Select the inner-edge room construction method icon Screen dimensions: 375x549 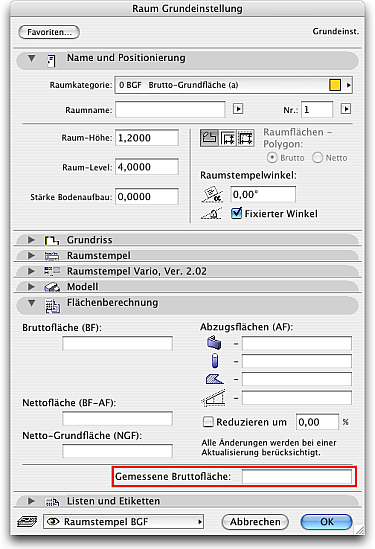coord(228,138)
